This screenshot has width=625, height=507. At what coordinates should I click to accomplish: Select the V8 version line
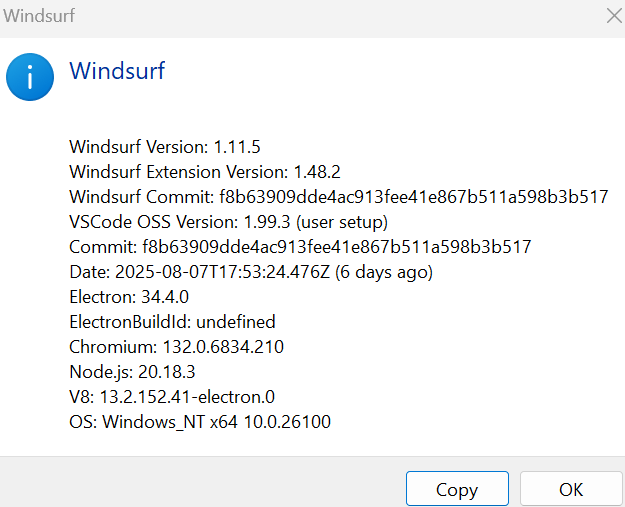point(171,397)
